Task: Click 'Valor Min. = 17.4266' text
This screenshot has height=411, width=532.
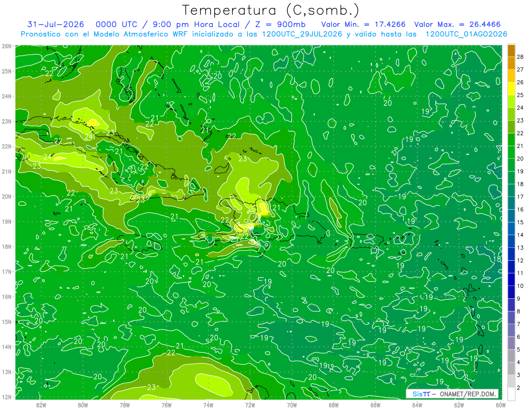Action: 363,24
